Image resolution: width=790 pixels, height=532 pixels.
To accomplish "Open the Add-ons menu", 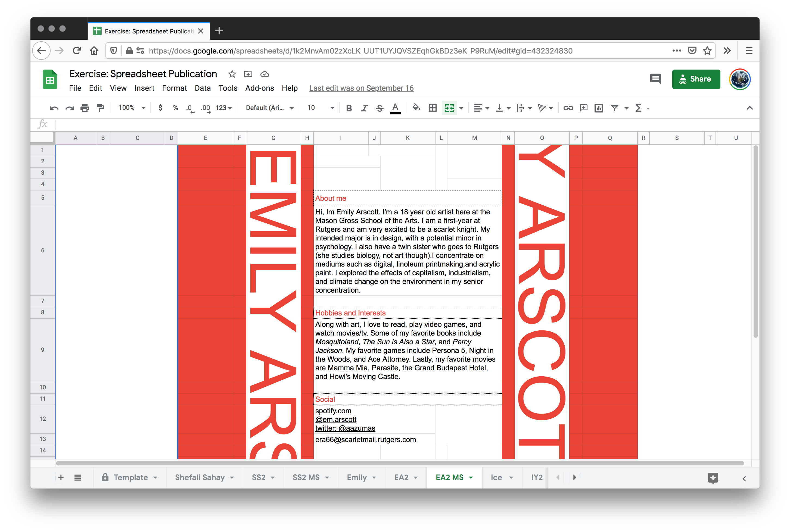I will click(260, 88).
